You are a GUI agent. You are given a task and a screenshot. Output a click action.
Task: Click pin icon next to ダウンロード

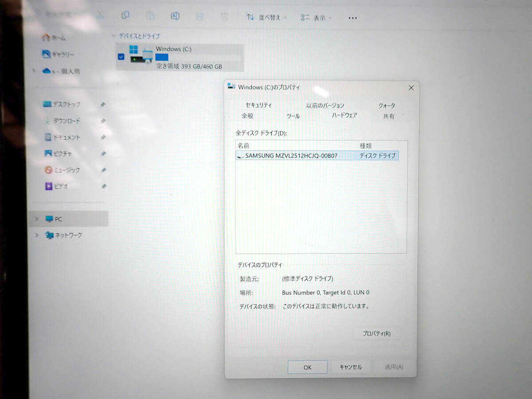[x=103, y=121]
